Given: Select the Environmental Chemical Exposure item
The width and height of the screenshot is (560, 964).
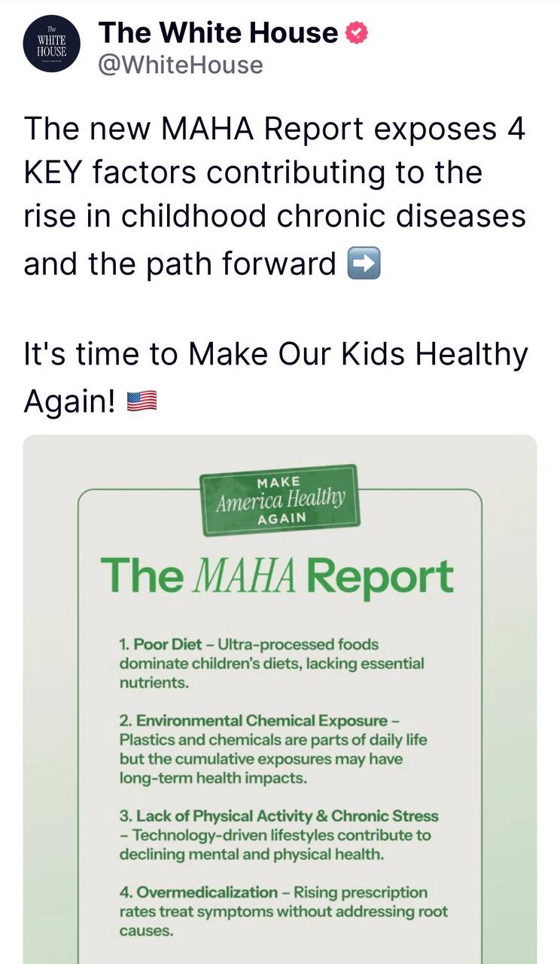Looking at the screenshot, I should [272, 749].
